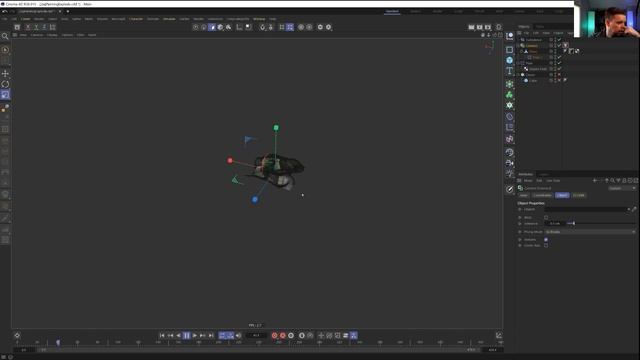Click the green Cloner icon in right palette
640x360 pixels.
[509, 95]
